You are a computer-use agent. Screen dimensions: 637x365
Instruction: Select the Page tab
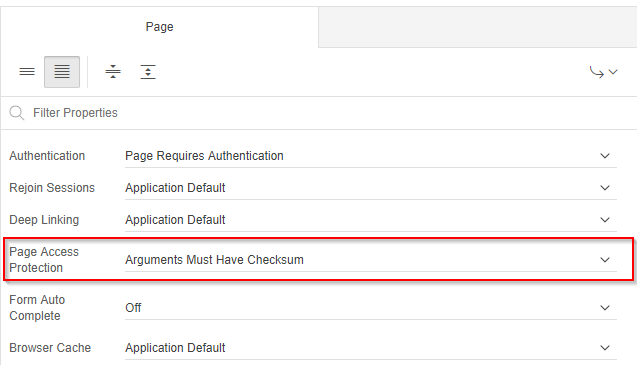click(159, 27)
